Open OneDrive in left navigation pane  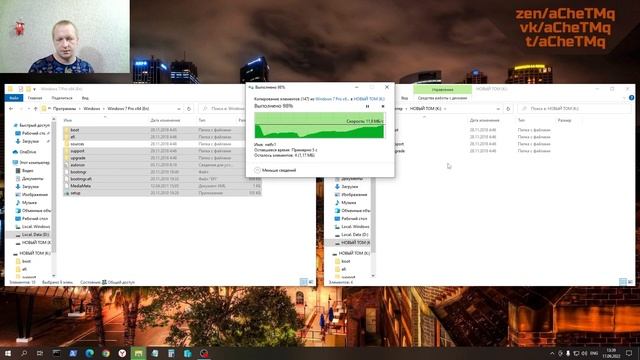(24, 152)
